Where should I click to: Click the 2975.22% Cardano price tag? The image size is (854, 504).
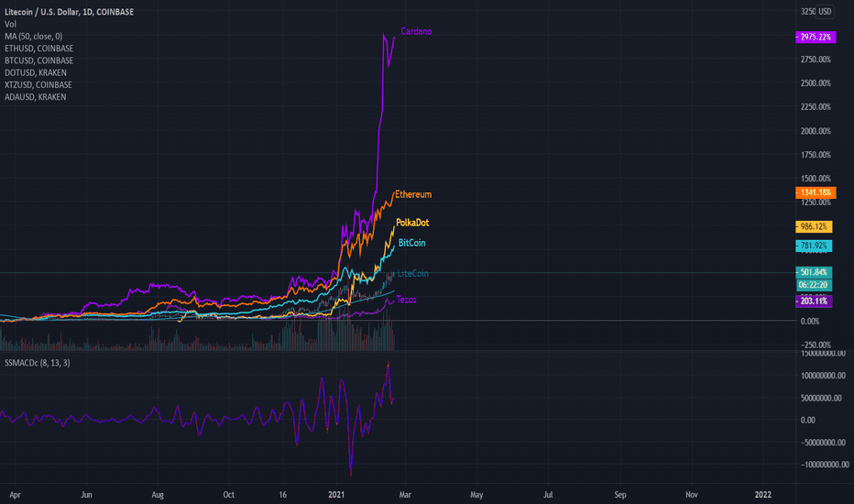click(816, 37)
